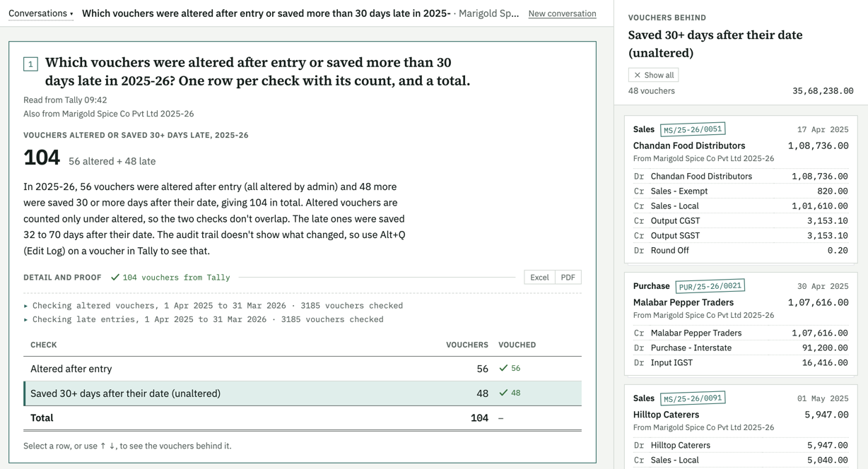Click the voucher date 30 Apr 2025
Screen dimensions: 868x469
pyautogui.click(x=823, y=286)
